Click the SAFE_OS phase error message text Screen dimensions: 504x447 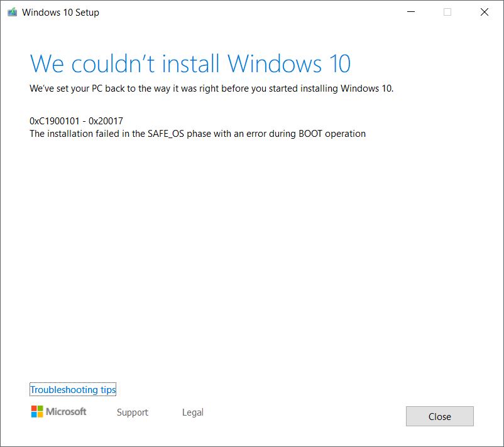coord(198,134)
